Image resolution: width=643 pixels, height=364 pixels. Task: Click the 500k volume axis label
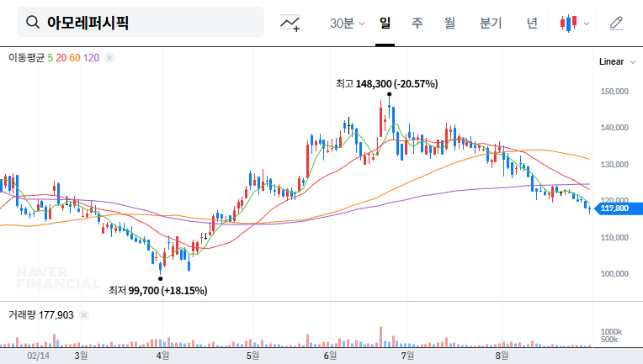[609, 340]
